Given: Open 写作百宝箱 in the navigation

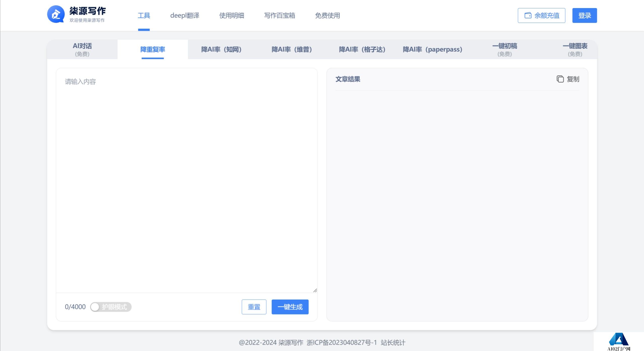Looking at the screenshot, I should coord(279,15).
